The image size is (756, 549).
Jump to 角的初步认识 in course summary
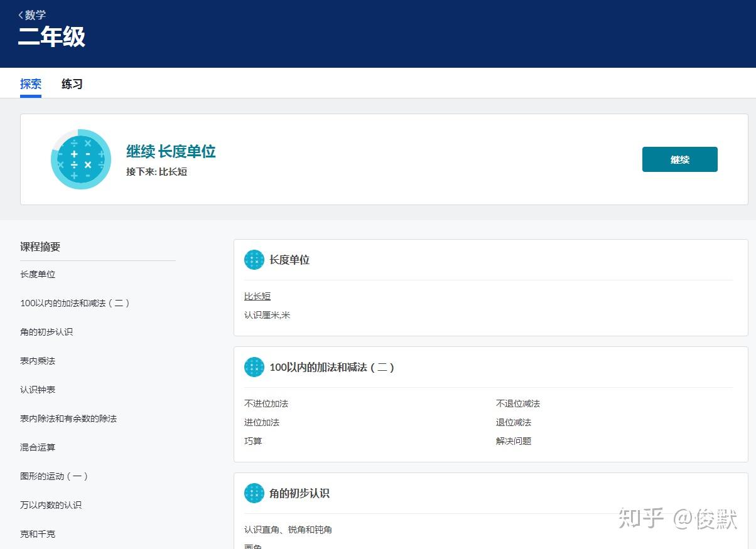pos(46,332)
